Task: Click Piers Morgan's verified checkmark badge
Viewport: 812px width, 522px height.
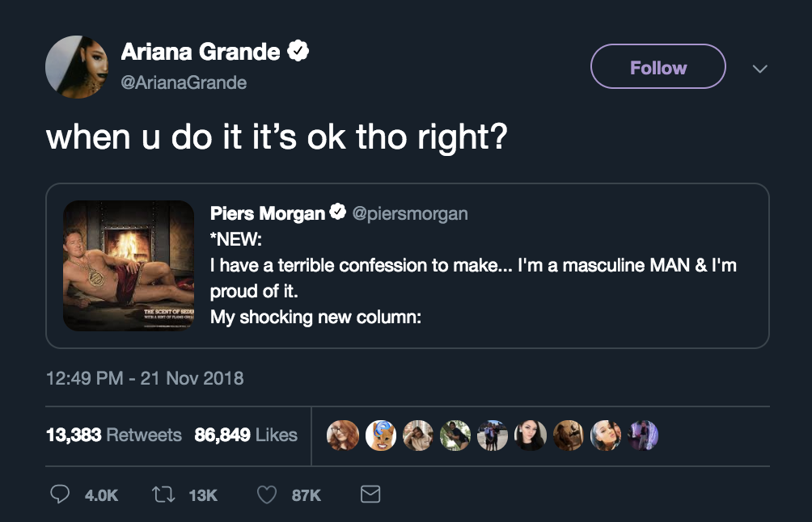Action: point(337,214)
